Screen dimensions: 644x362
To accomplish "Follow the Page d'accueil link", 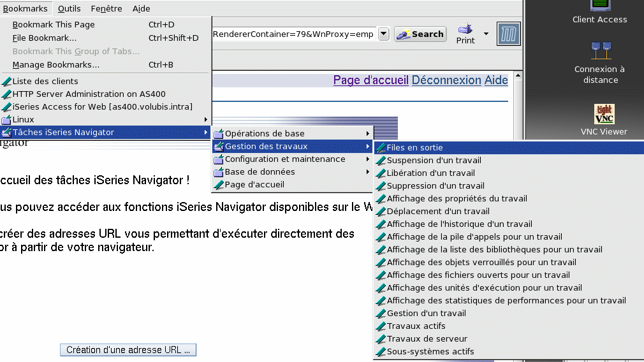I will point(371,80).
